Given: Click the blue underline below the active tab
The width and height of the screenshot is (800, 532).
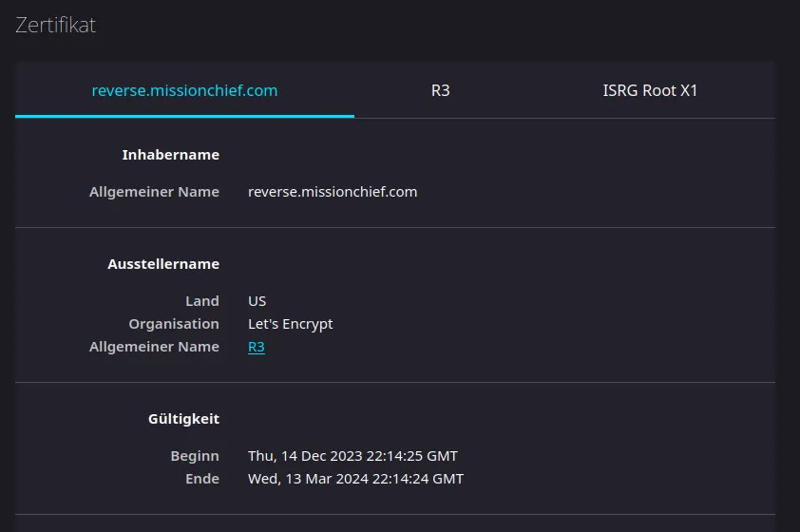Looking at the screenshot, I should [184, 116].
